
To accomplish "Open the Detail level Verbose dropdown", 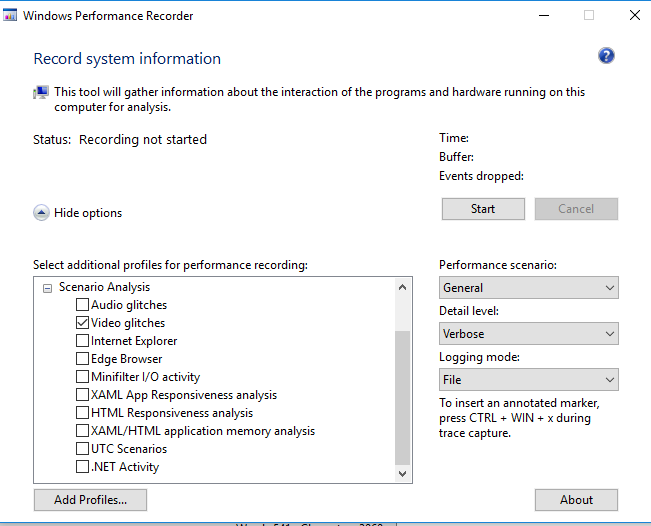I will [529, 334].
